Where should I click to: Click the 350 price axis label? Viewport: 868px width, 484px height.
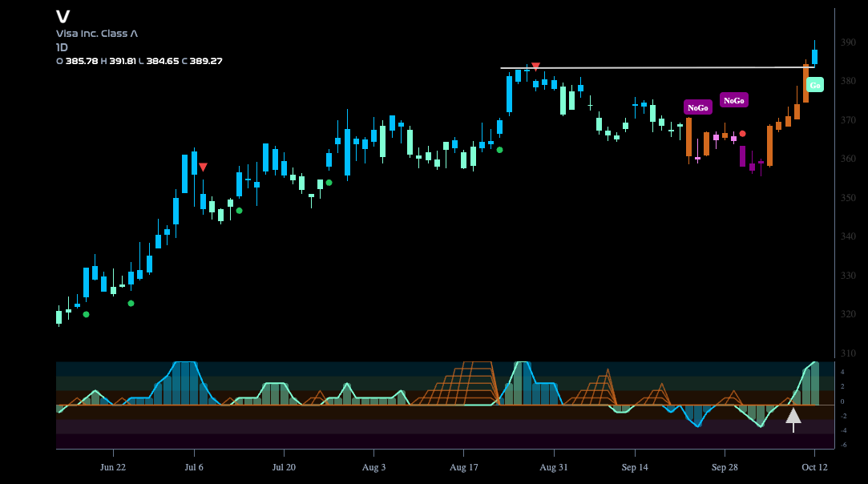pyautogui.click(x=848, y=198)
